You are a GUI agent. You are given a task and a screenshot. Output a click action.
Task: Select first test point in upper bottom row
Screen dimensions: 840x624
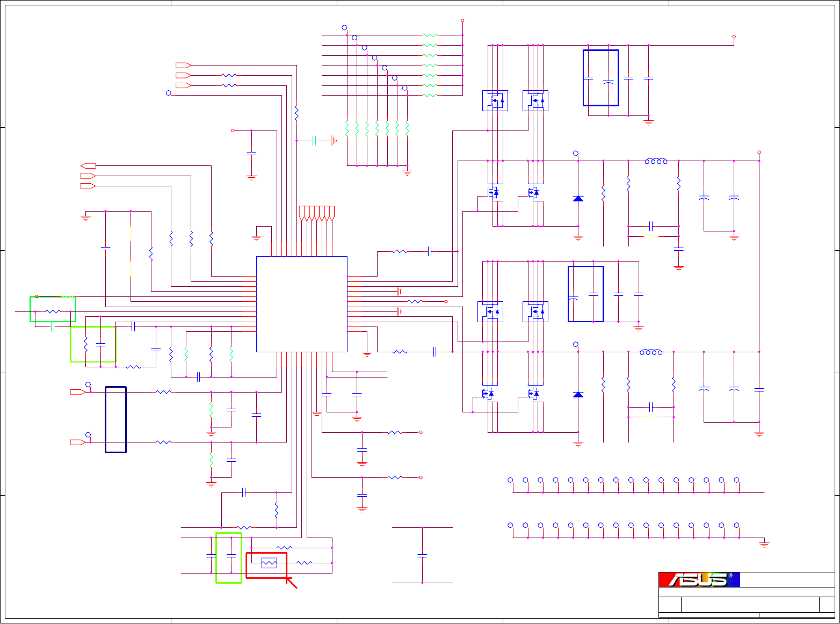510,480
